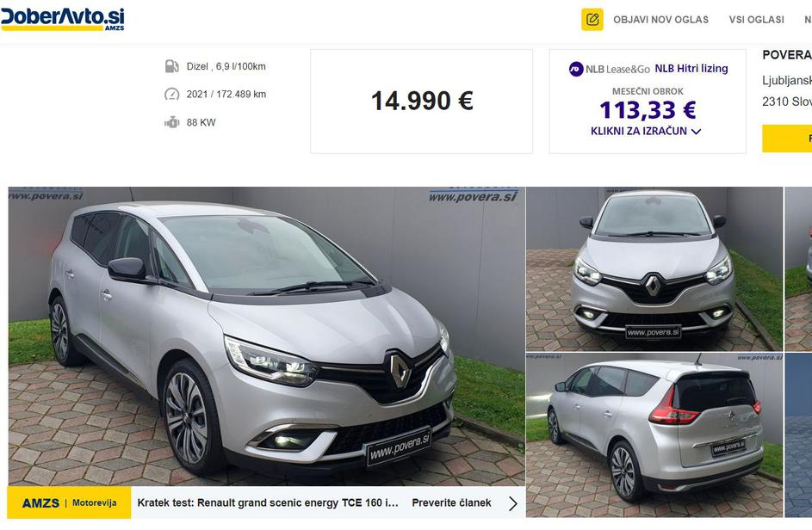Click the NLB Lease&Go logo
This screenshot has height=530, width=812.
pyautogui.click(x=609, y=69)
